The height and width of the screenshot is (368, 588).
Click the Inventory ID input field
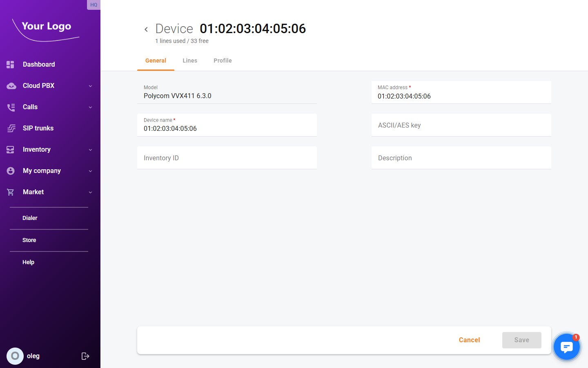click(227, 158)
